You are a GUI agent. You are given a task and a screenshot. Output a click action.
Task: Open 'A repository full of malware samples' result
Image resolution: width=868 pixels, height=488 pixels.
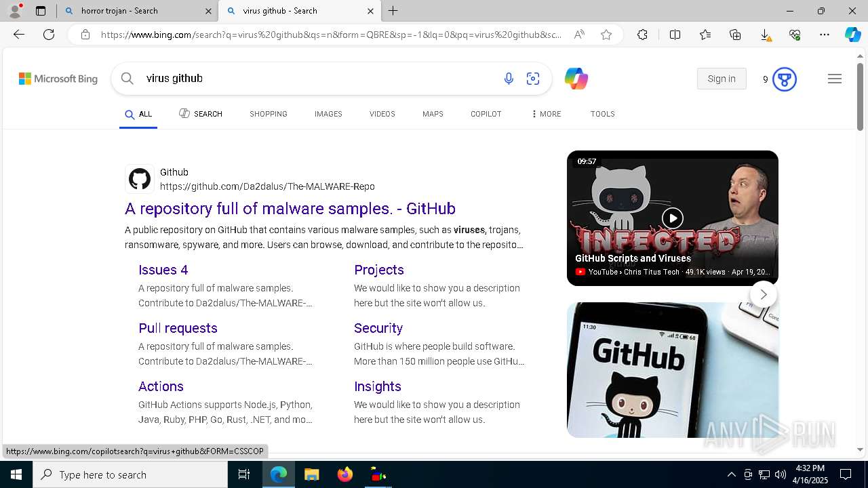pos(290,208)
